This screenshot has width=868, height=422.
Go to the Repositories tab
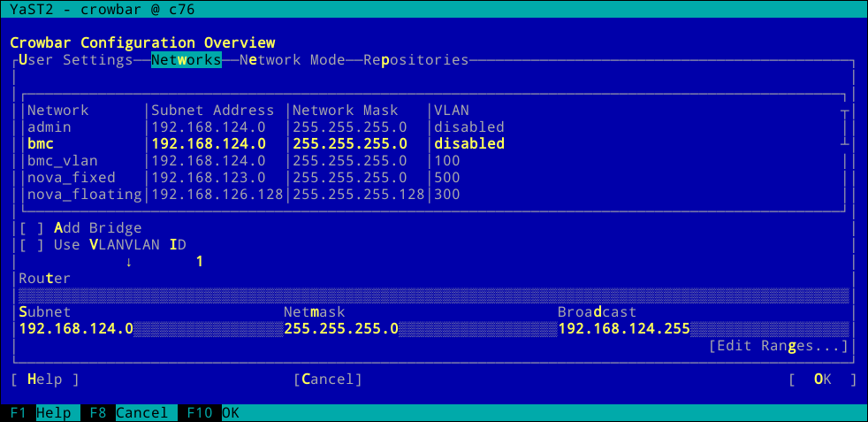pos(415,60)
